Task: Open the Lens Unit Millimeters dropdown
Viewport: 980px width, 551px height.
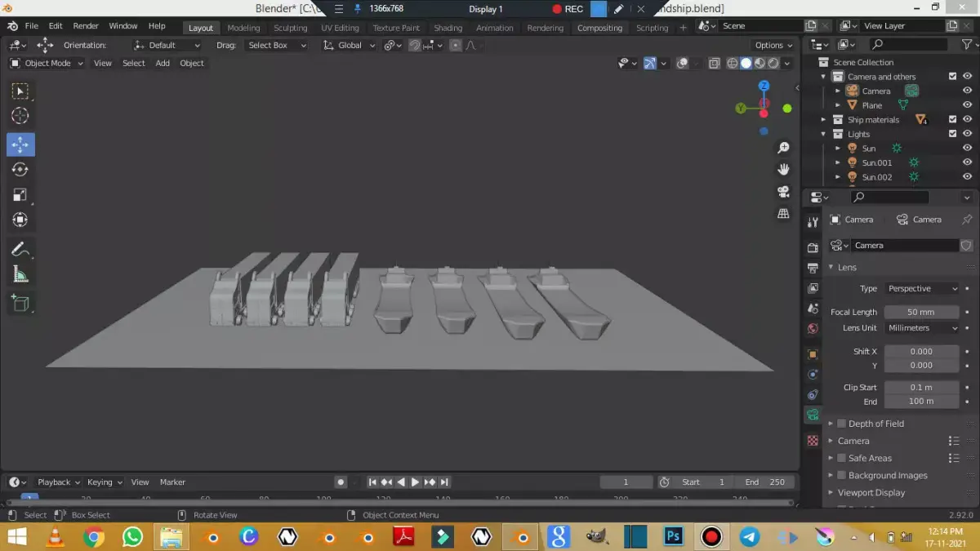Action: pos(922,328)
